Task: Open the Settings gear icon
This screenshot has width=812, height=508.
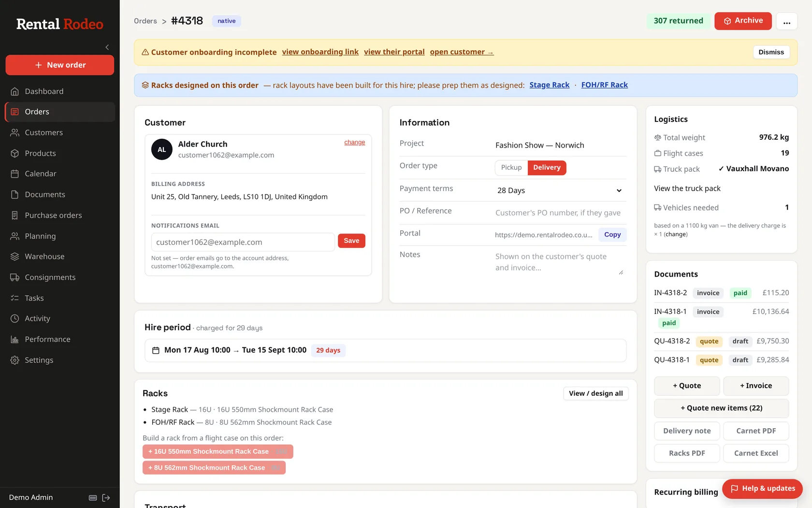Action: [15, 360]
